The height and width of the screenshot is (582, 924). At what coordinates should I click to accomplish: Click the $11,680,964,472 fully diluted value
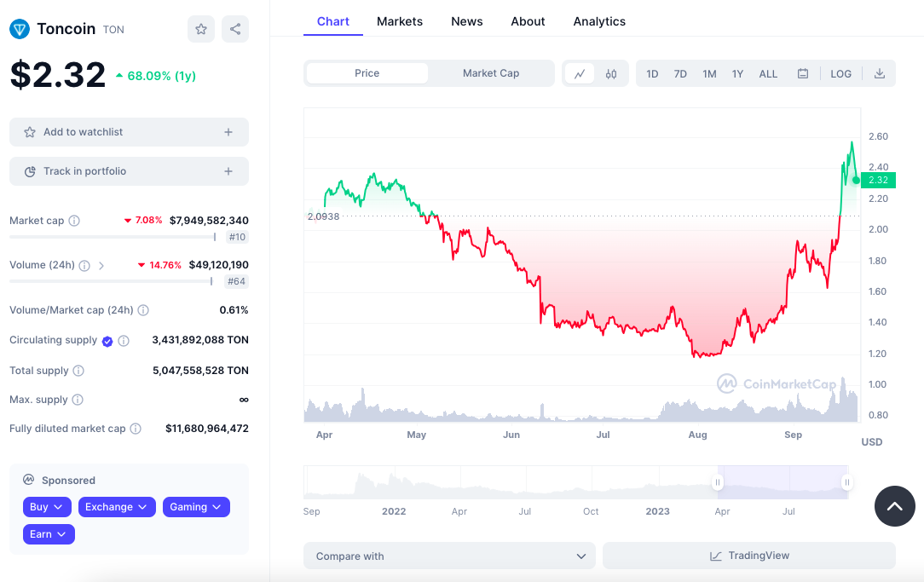[x=207, y=429]
